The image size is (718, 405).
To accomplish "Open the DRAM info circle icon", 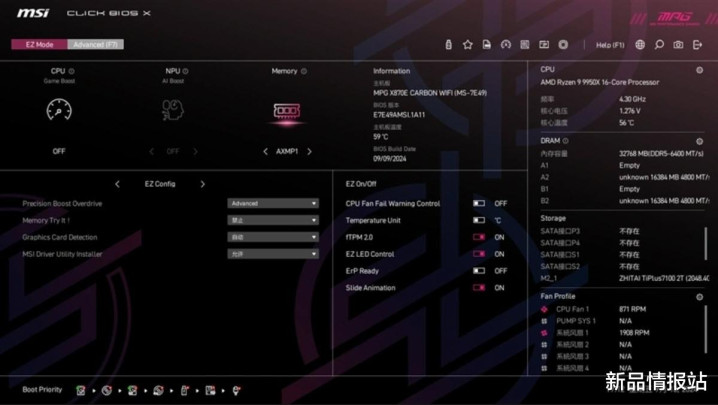I will pos(566,141).
